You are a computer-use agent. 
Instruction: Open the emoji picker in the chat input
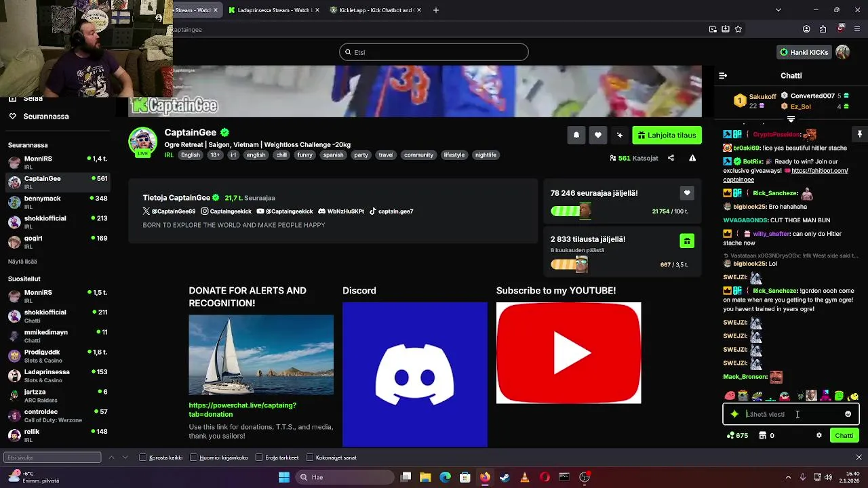[848, 414]
